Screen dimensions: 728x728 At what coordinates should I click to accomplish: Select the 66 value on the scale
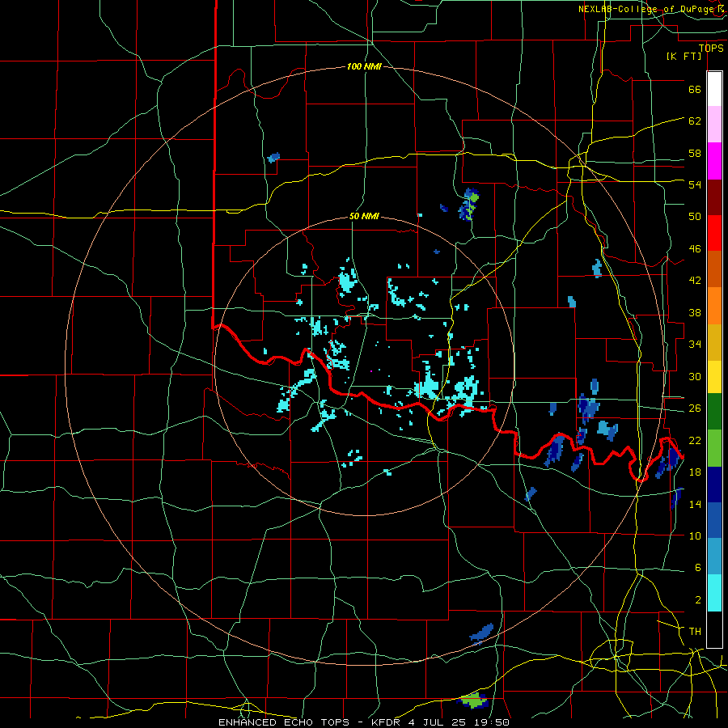695,89
